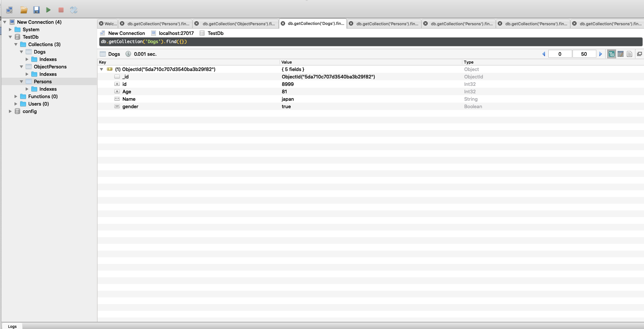Collapse the ObjectId document row in results
Screen dimensions: 644x329
click(x=102, y=69)
